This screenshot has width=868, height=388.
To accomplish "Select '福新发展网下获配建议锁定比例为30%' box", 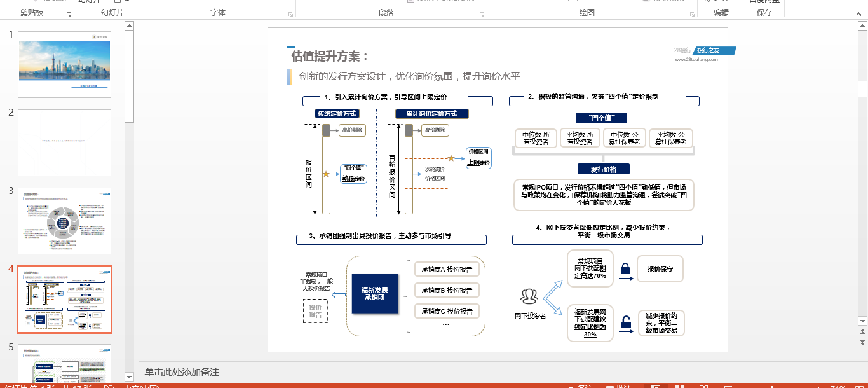I will tap(590, 323).
